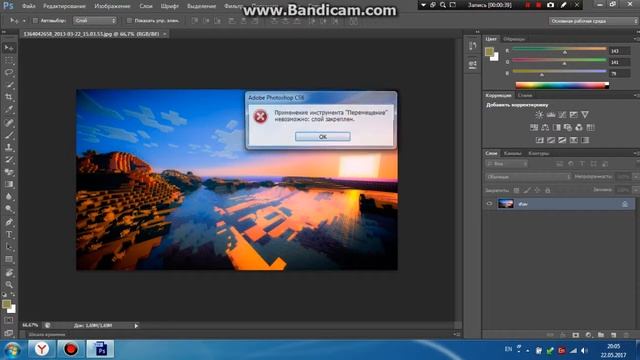This screenshot has width=640, height=360.
Task: Add Color Lookup adjustment layer
Action: pyautogui.click(x=590, y=127)
